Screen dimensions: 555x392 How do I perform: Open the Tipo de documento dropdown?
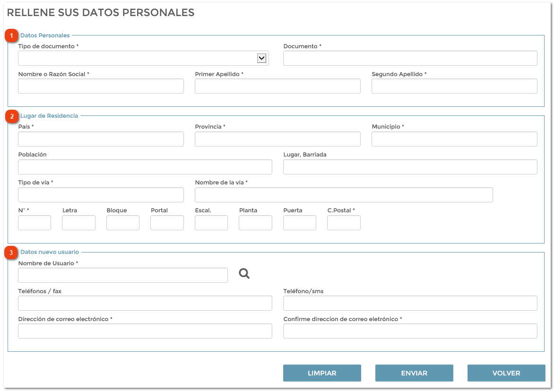coord(142,58)
